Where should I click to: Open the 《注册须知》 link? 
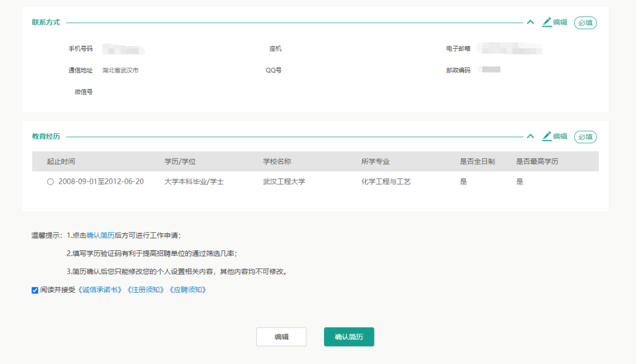click(x=145, y=290)
